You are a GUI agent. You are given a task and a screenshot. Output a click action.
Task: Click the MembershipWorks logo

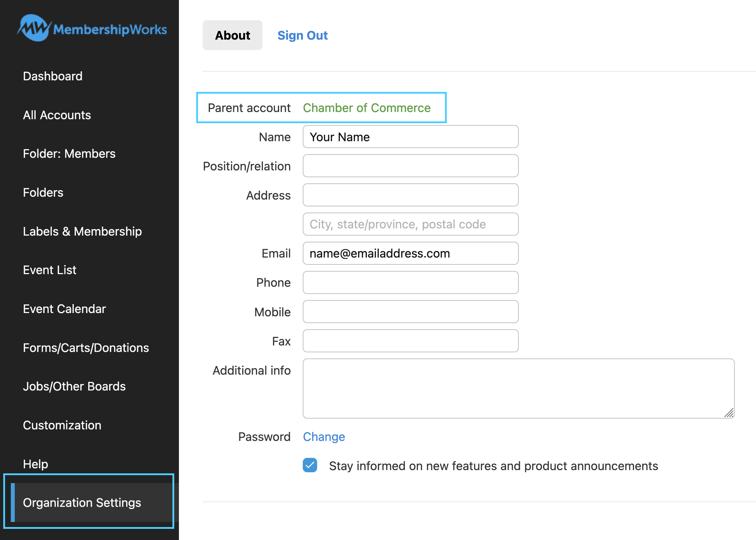[x=92, y=28]
